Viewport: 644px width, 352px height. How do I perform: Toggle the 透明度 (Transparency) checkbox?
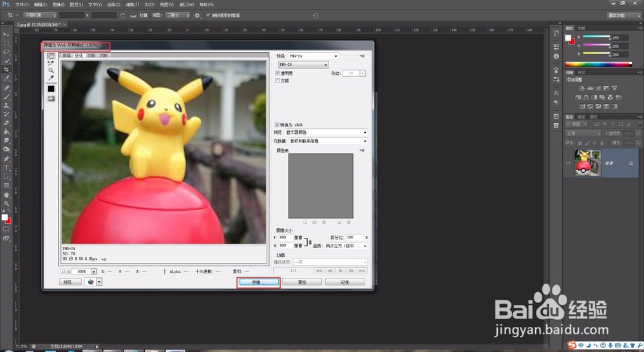[x=278, y=73]
